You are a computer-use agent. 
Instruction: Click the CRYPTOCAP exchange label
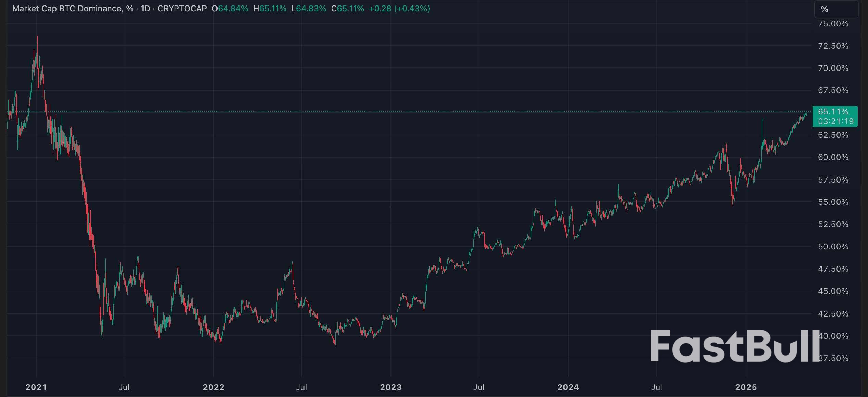(x=182, y=9)
